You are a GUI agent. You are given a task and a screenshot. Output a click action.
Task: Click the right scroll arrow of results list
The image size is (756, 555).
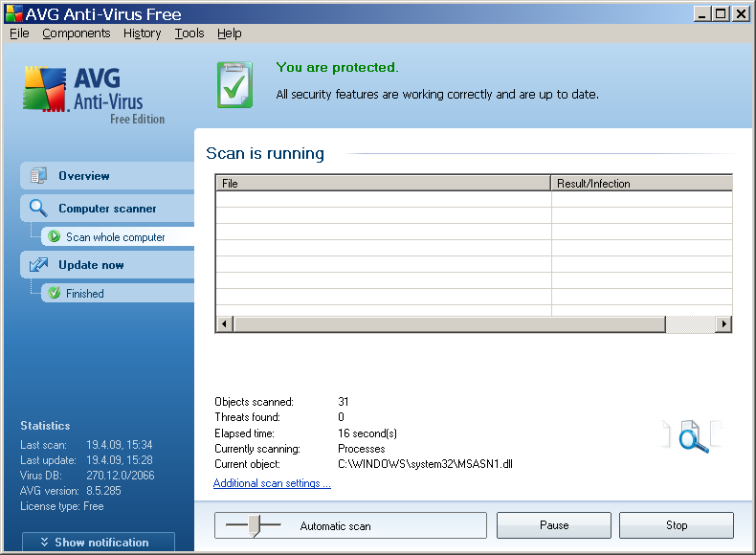(723, 324)
